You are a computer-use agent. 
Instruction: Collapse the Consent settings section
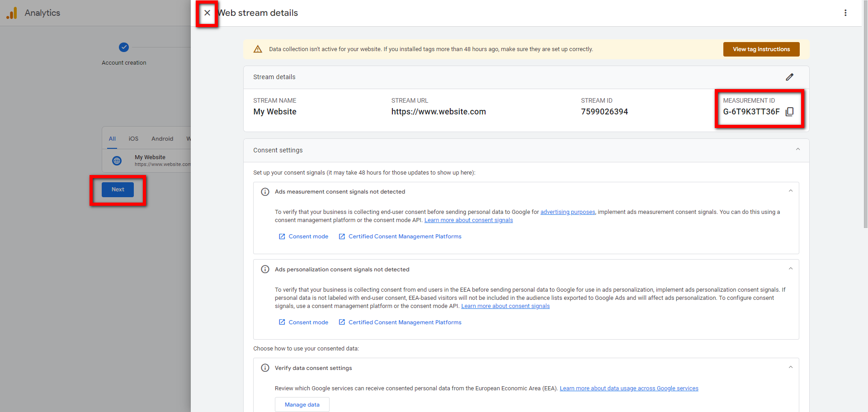point(798,150)
